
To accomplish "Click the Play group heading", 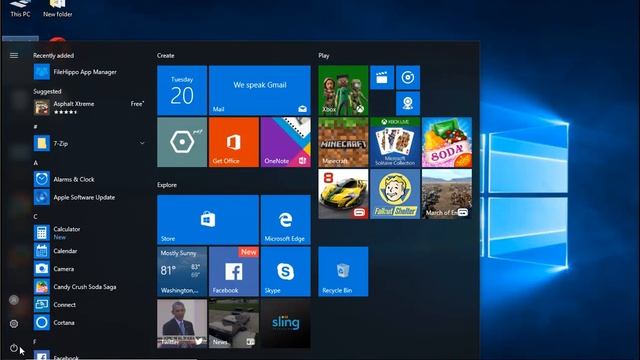I will (324, 56).
